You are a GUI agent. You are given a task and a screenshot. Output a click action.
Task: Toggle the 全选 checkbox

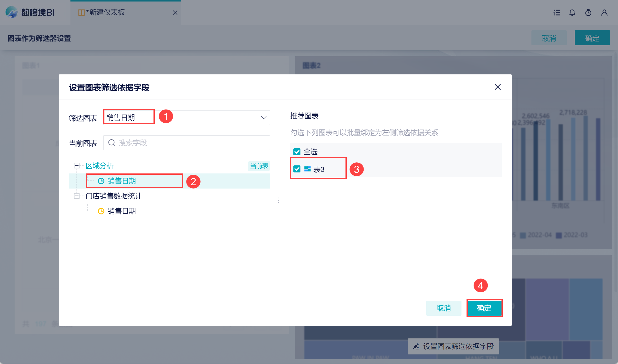click(x=297, y=152)
